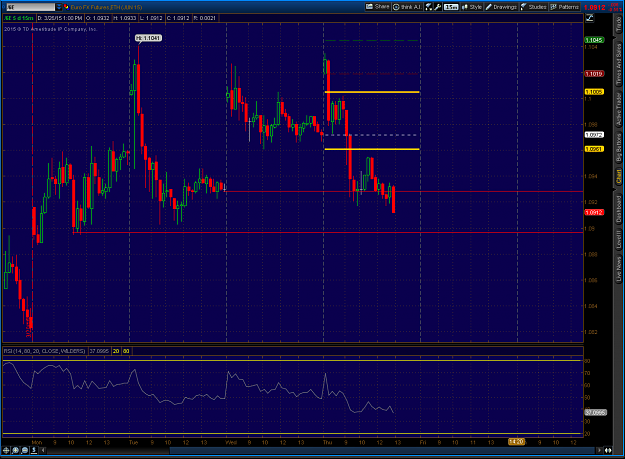Viewport: 625px width, 459px height.
Task: Click the H: 1.0933 high readout
Action: tap(125, 18)
